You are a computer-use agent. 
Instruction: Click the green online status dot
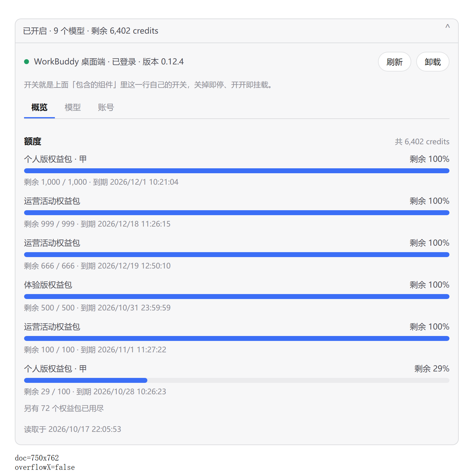click(27, 62)
